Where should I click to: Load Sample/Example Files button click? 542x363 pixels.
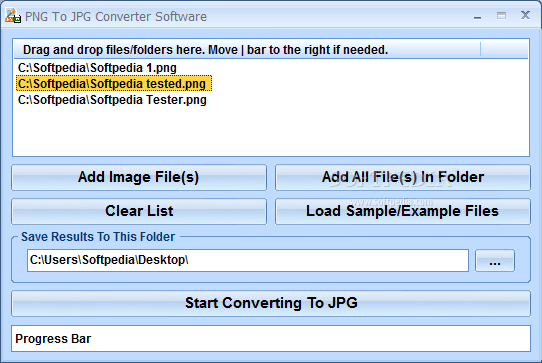pos(403,211)
